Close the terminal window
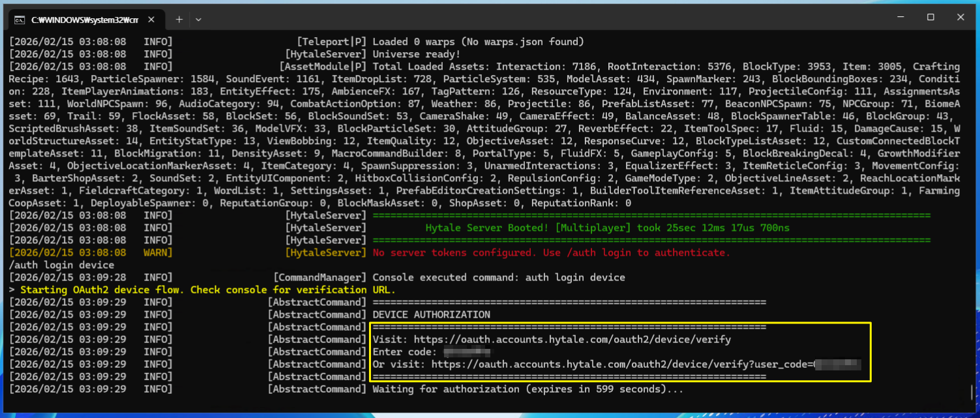The image size is (980, 418). coord(960,17)
